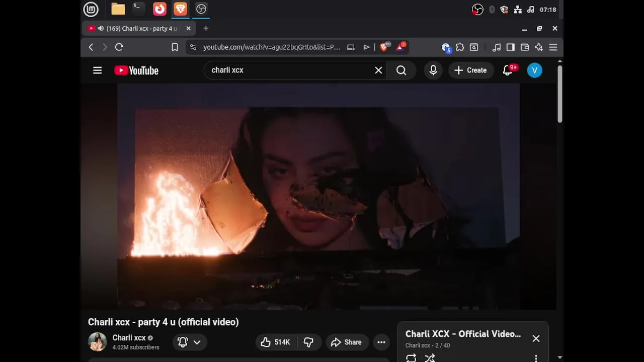Open the sound volume tray icon
Image resolution: width=644 pixels, height=362 pixels.
click(x=530, y=10)
